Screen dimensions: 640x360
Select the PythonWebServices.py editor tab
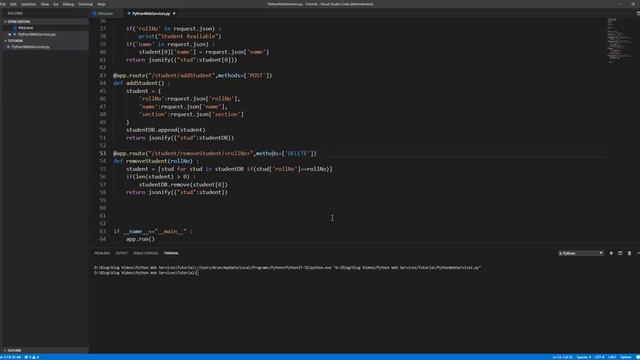coord(151,13)
